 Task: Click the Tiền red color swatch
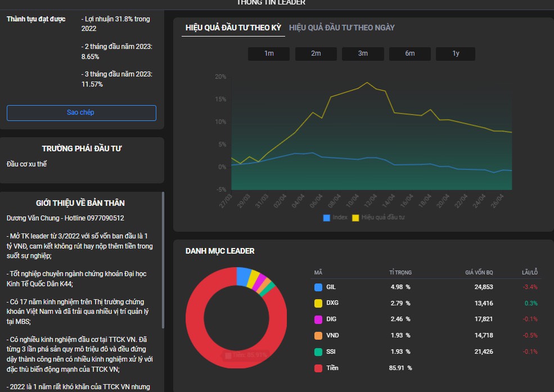318,368
